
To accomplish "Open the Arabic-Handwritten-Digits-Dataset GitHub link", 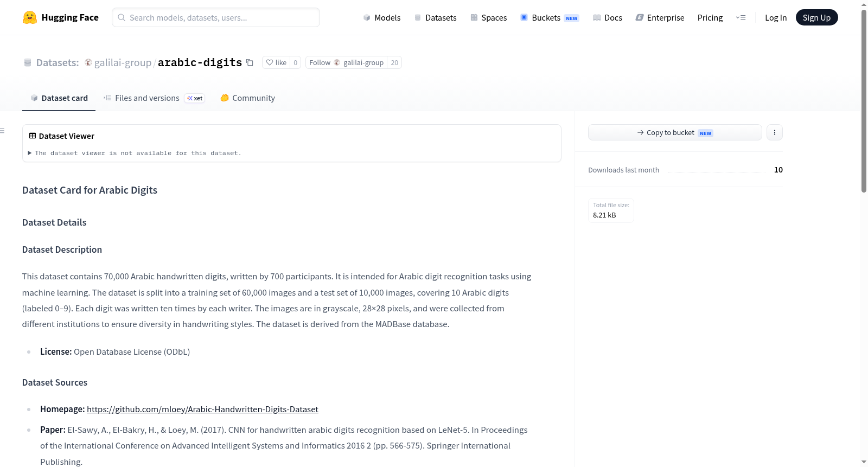I will [202, 409].
